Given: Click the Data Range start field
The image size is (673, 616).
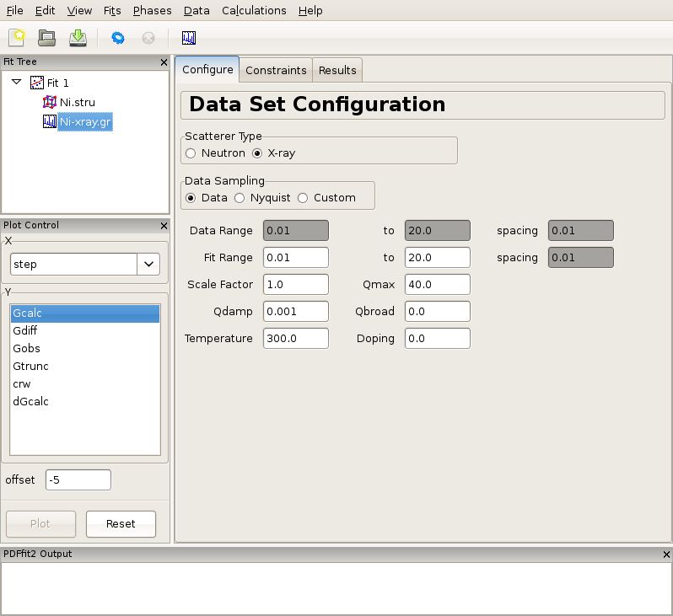Looking at the screenshot, I should pyautogui.click(x=296, y=230).
